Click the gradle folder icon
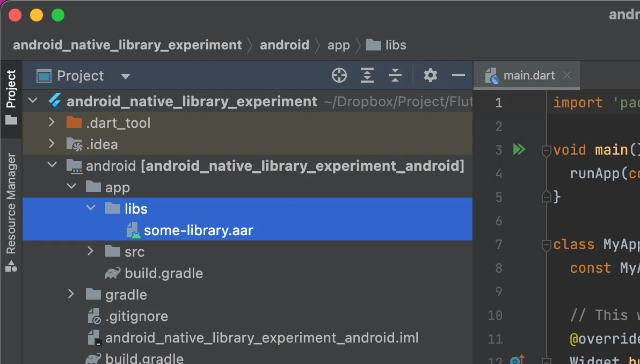The image size is (640, 364). click(93, 294)
